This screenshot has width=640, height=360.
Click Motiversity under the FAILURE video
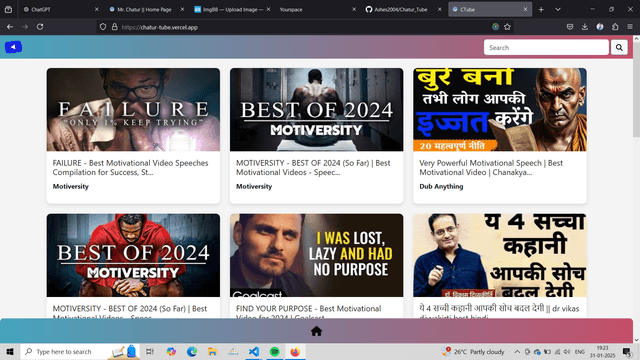(70, 186)
